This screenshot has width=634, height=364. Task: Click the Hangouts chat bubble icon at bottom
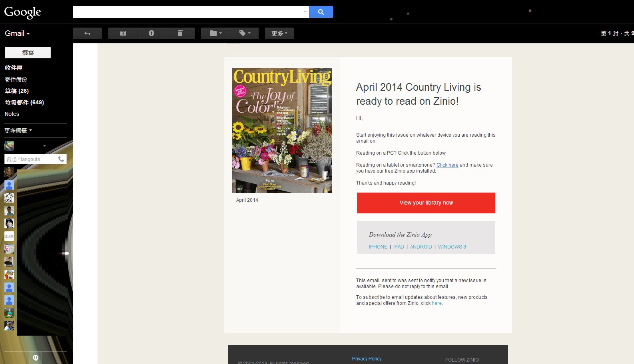click(36, 358)
